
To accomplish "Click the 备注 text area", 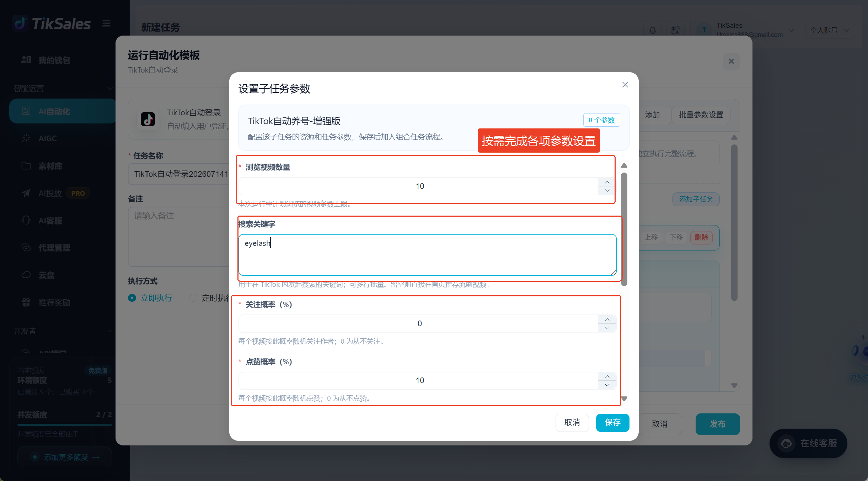I will 179,237.
